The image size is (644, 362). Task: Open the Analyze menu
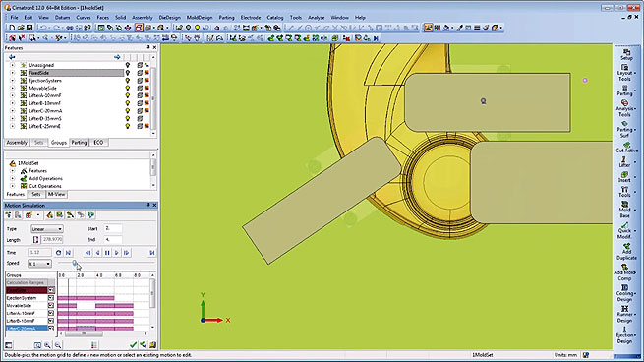pyautogui.click(x=317, y=18)
